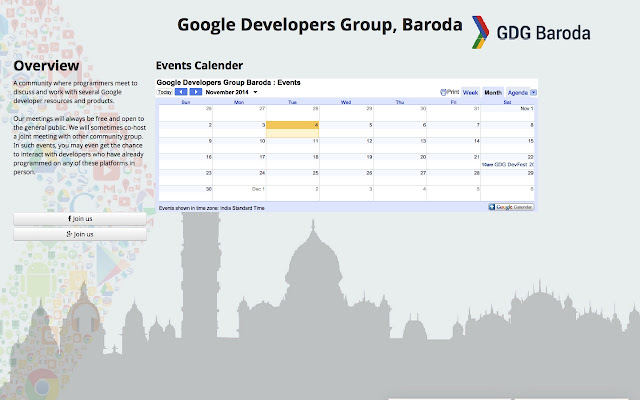Select day 9 in the calendar
This screenshot has height=400, width=640.
(186, 145)
